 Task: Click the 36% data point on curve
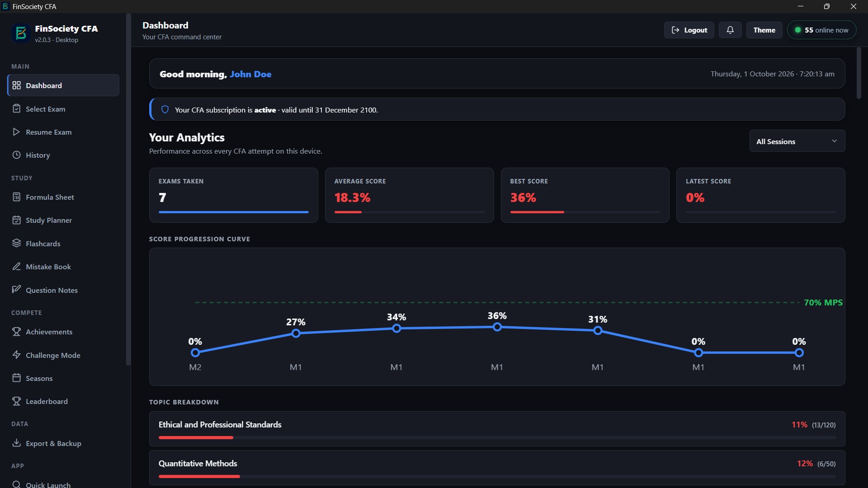(497, 327)
